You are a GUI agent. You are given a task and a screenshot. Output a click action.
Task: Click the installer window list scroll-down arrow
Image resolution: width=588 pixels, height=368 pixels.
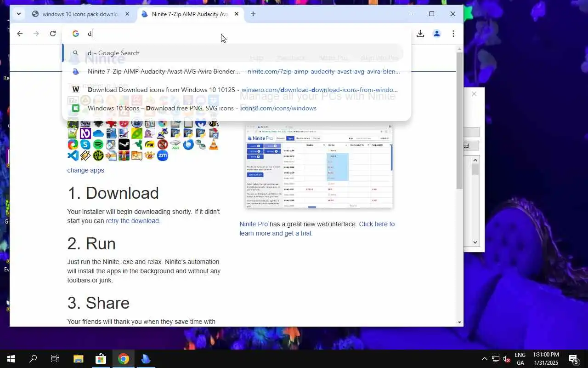click(475, 242)
